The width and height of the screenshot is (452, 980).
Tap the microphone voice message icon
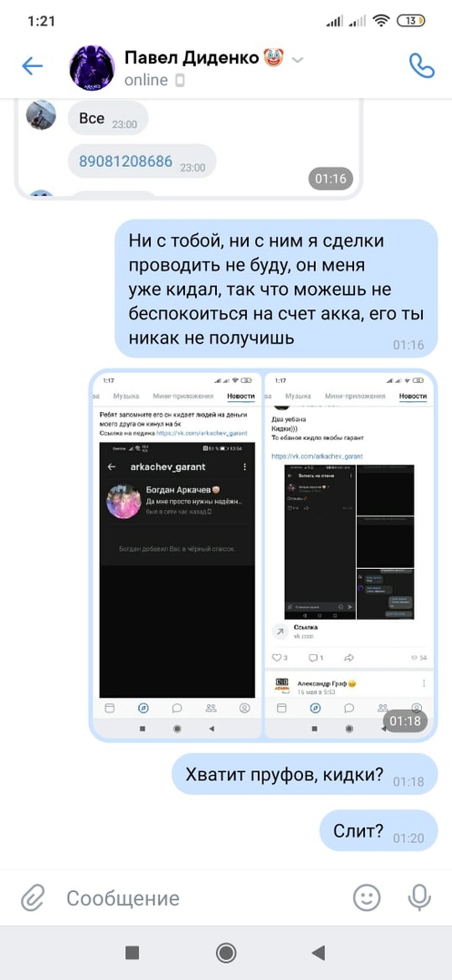pos(419,898)
